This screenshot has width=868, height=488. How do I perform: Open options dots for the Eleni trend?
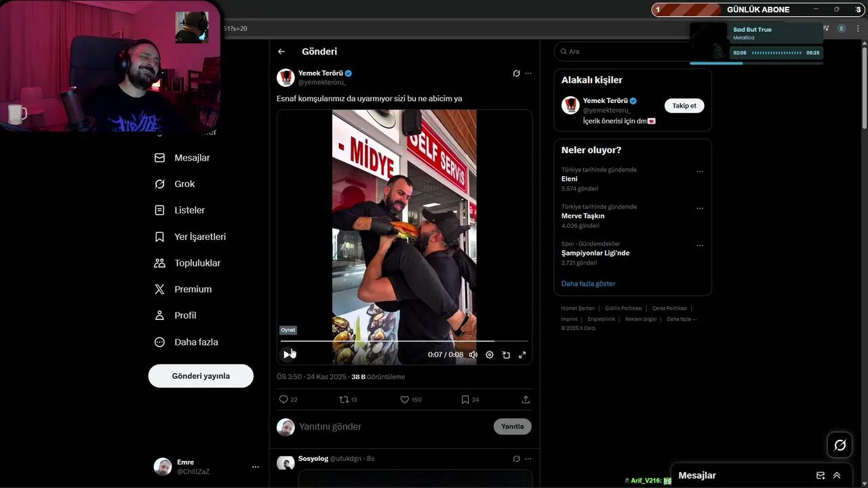click(700, 171)
